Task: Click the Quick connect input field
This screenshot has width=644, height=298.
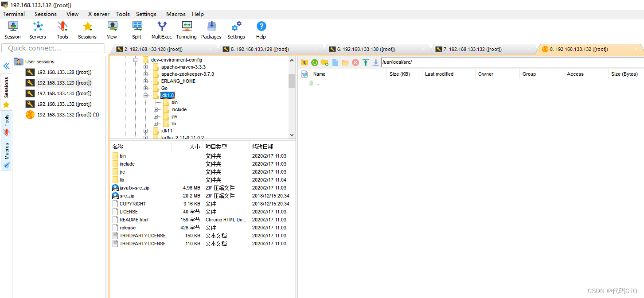Action: [x=53, y=48]
